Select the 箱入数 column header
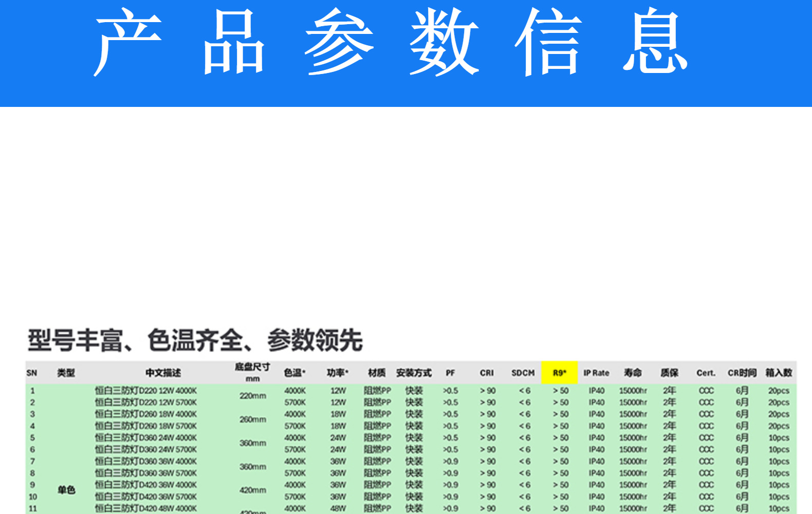 click(x=779, y=373)
